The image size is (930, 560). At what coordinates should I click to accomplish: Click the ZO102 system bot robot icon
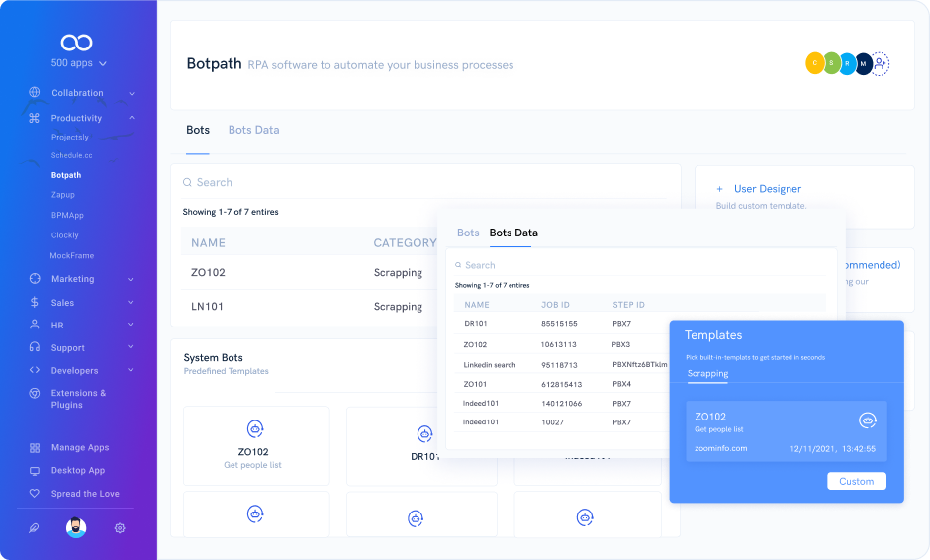(x=256, y=428)
